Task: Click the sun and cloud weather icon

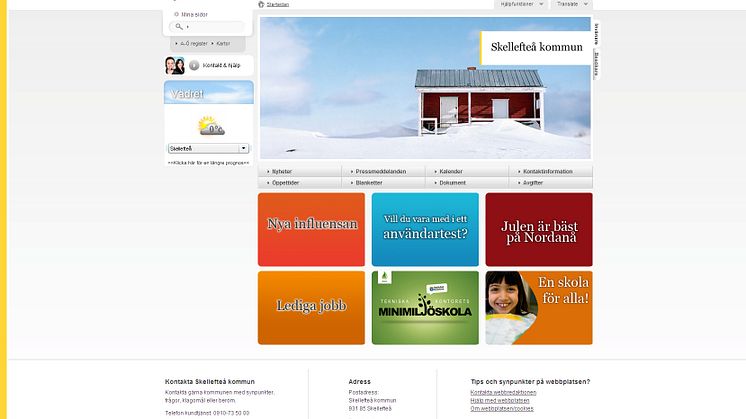Action: coord(209,127)
